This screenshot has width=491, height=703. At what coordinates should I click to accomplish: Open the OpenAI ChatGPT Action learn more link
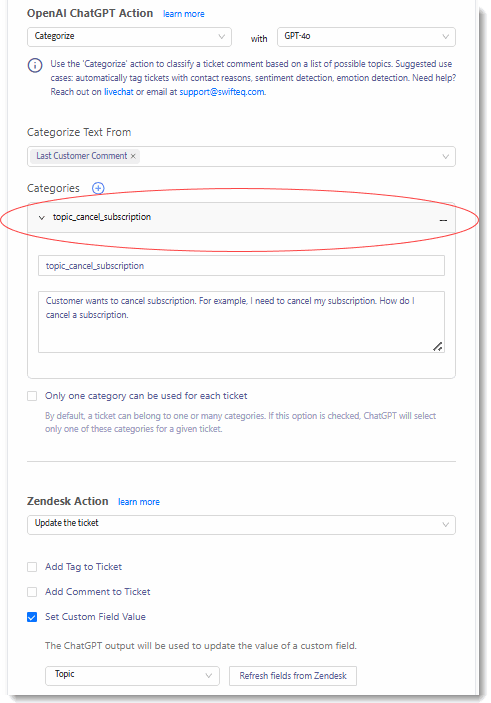tap(183, 14)
